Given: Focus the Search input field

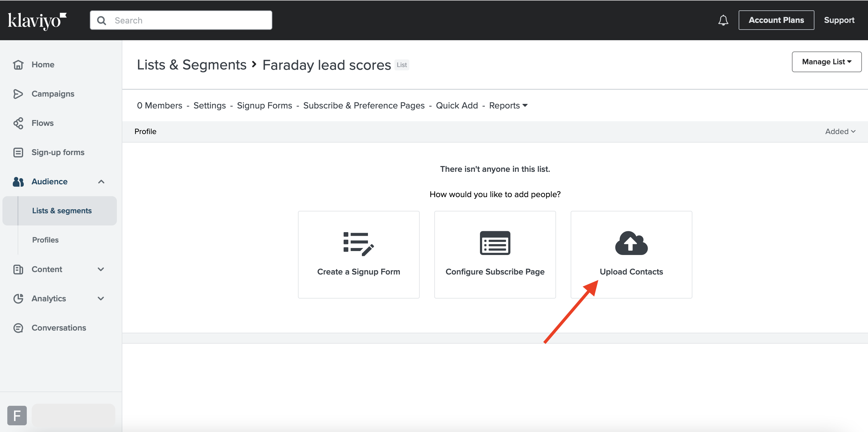Looking at the screenshot, I should (x=181, y=20).
